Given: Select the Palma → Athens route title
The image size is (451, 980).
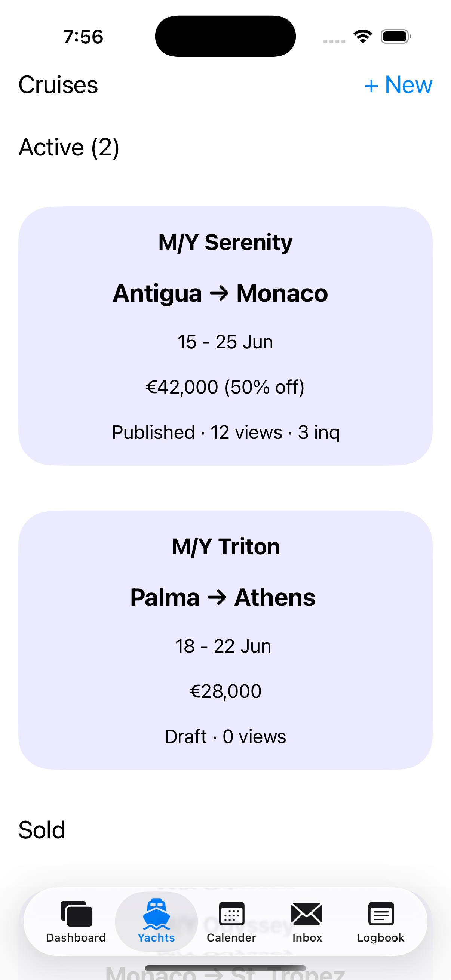Looking at the screenshot, I should 223,597.
